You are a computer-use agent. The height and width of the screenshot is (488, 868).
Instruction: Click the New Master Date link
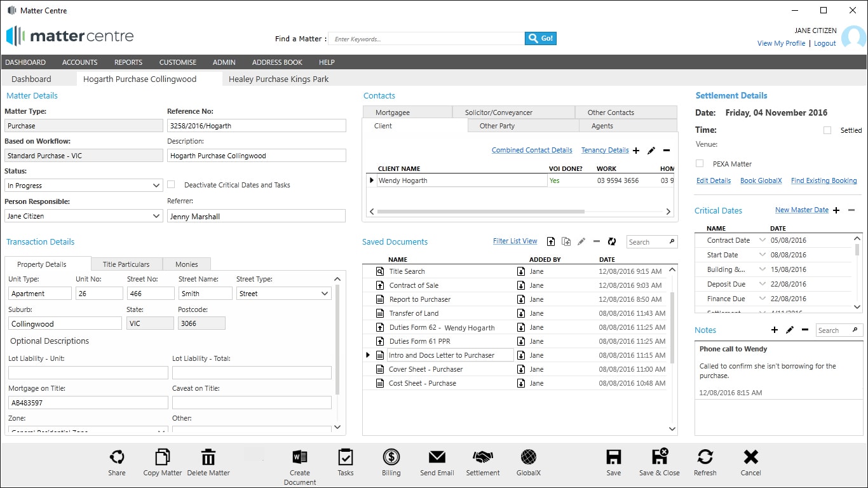coord(802,210)
